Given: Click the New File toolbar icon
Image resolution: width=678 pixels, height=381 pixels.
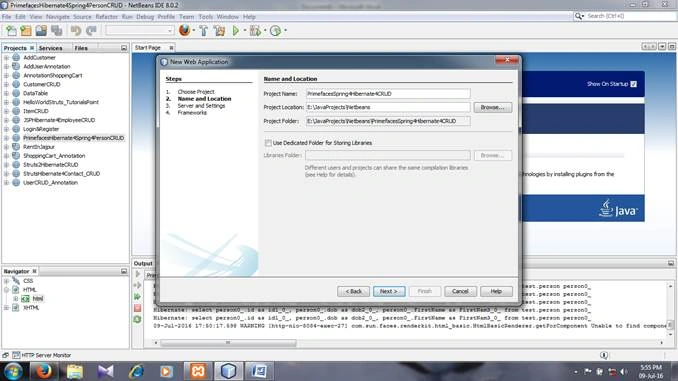Looking at the screenshot, I should tap(11, 31).
